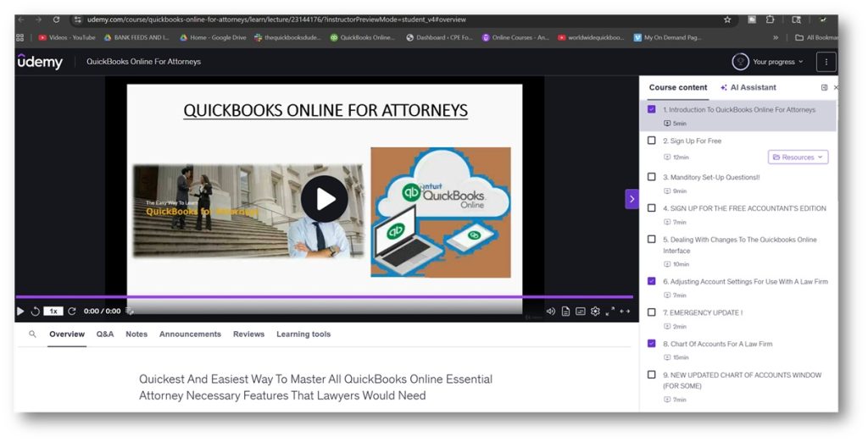Open the video volume control icon
The image size is (868, 442).
(x=550, y=312)
